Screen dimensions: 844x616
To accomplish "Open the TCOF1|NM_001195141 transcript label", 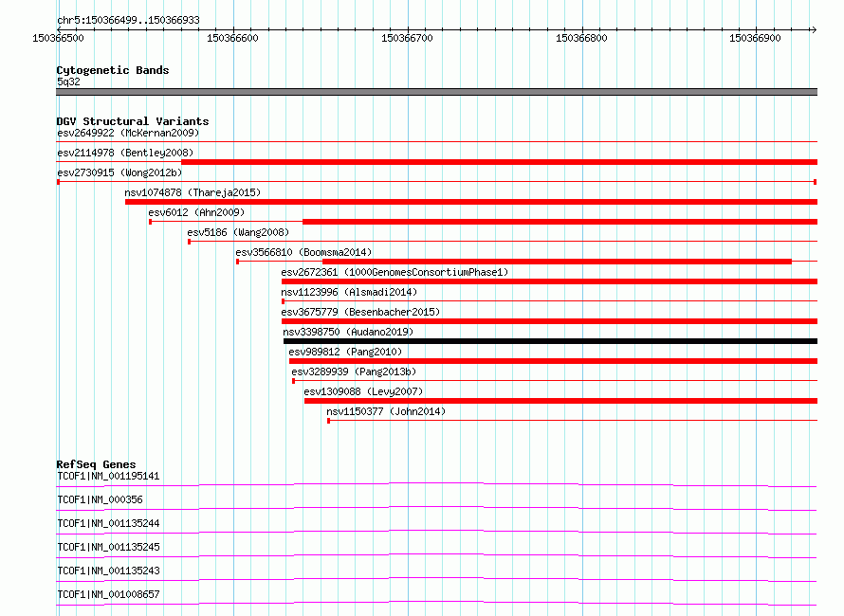I will click(x=108, y=476).
